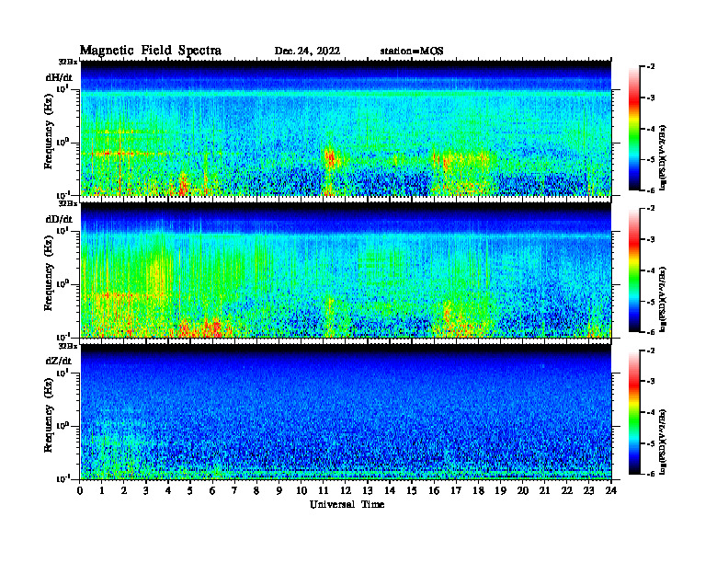
Task: Select the dH/dt panel label
Action: click(59, 77)
